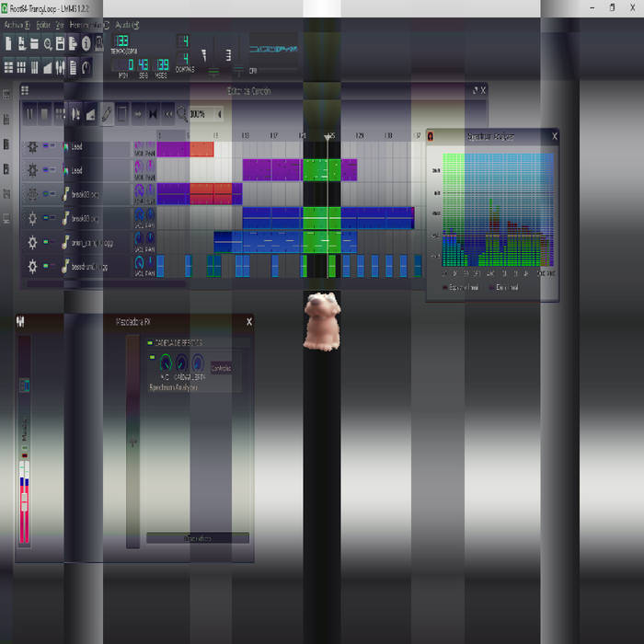Click the play button in Song Editor
The image size is (644, 644).
click(29, 114)
